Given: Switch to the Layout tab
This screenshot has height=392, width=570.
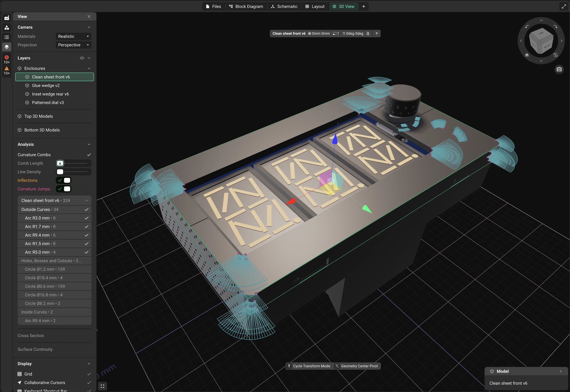Looking at the screenshot, I should (315, 6).
